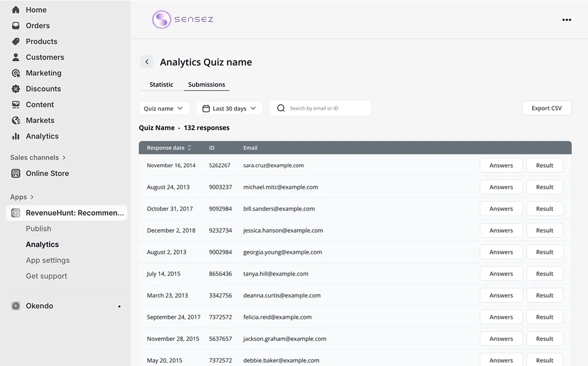Screen dimensions: 588x366
Task: Select the email tanya.hill@example.com
Action: pyautogui.click(x=276, y=273)
